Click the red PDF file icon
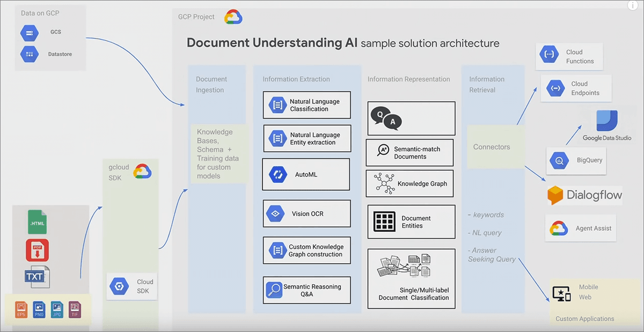This screenshot has width=644, height=332. 38,250
